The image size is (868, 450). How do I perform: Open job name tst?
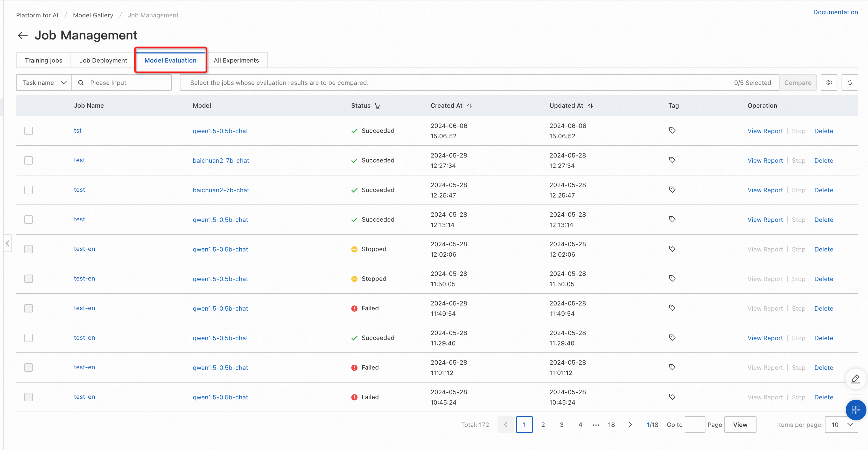tap(78, 131)
